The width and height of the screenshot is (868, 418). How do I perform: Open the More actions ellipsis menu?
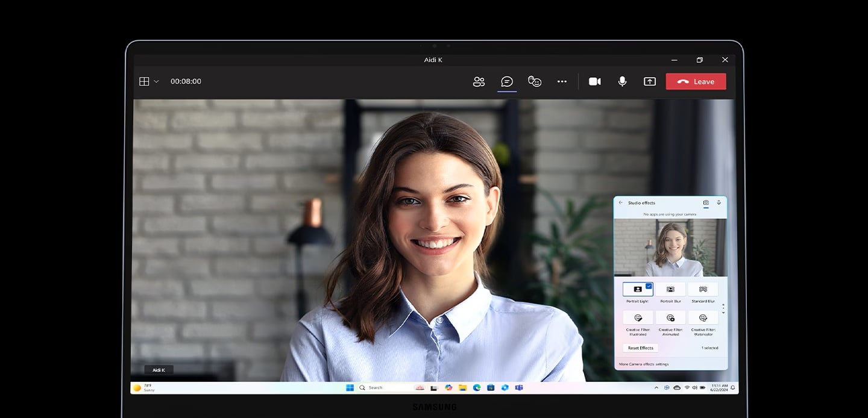pyautogui.click(x=562, y=82)
